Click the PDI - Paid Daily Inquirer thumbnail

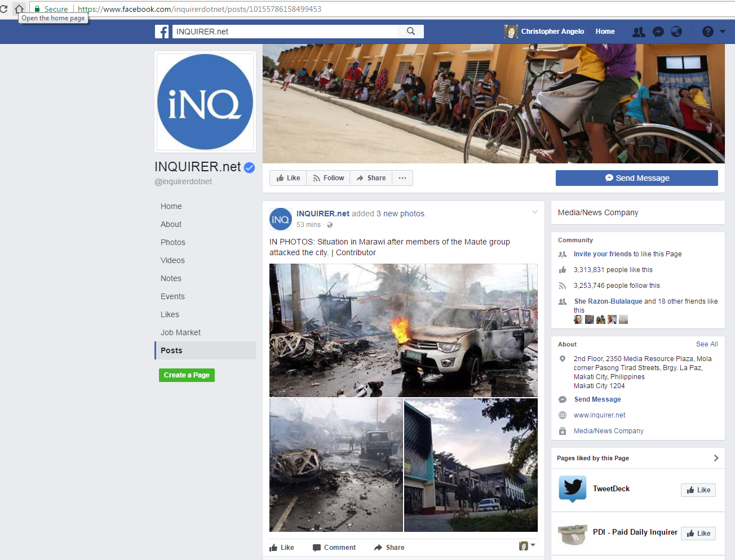[x=573, y=533]
